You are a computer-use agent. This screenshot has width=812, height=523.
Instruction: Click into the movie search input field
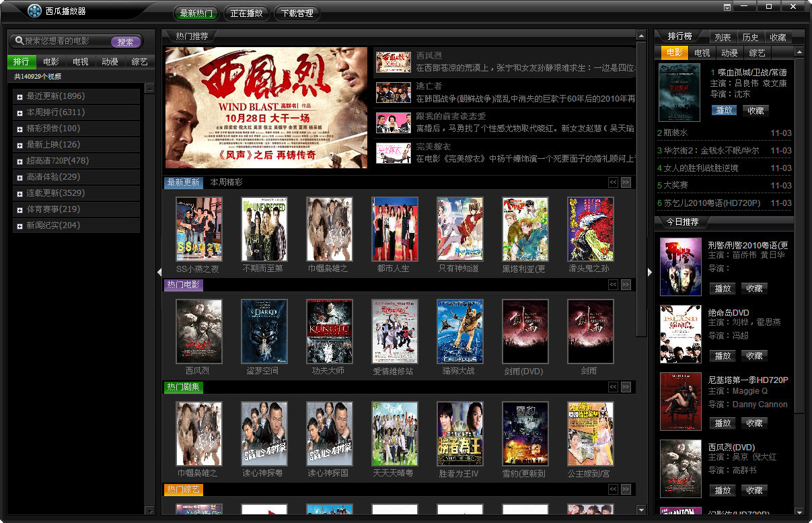66,42
